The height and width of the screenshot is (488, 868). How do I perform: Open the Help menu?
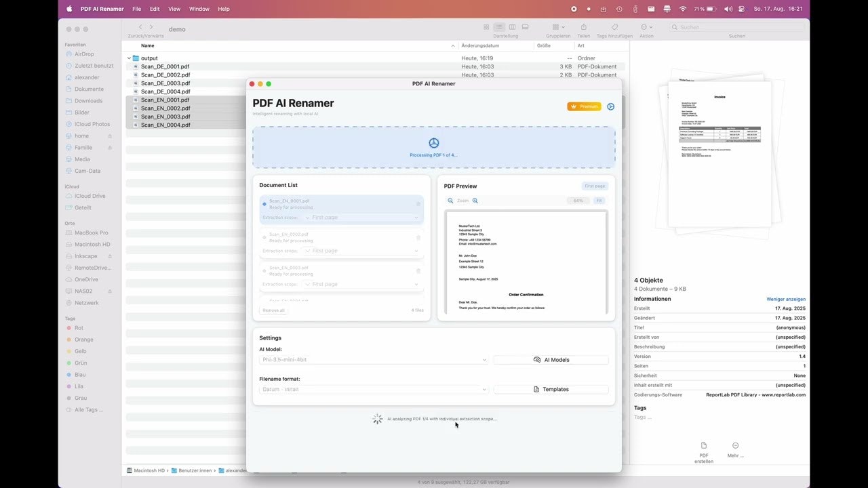(224, 9)
